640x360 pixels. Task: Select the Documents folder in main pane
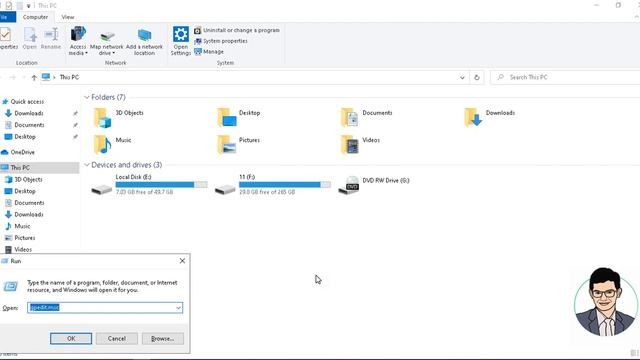[366, 118]
